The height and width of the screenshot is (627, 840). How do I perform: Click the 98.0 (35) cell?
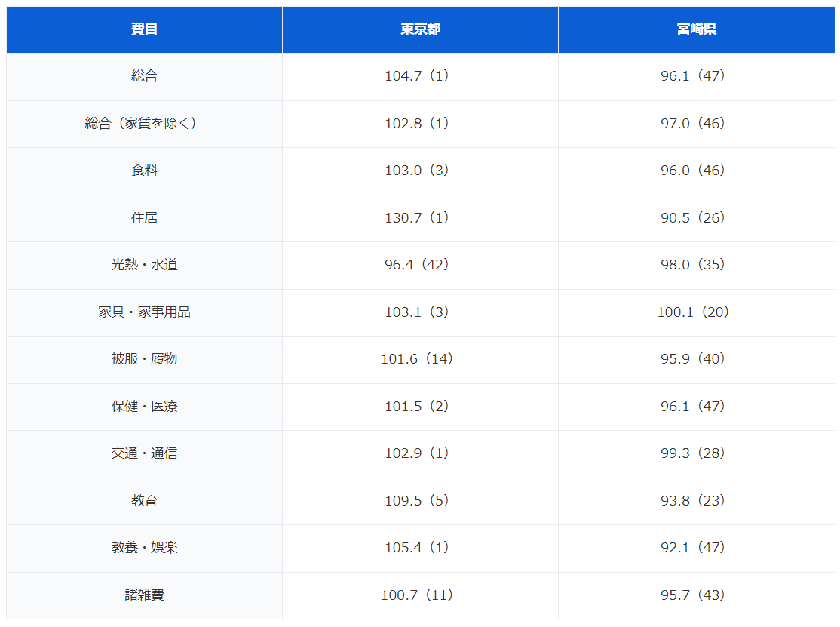pos(696,265)
